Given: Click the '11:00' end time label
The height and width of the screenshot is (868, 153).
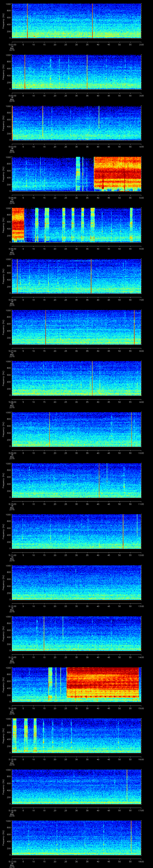Looking at the screenshot, I should tap(141, 504).
